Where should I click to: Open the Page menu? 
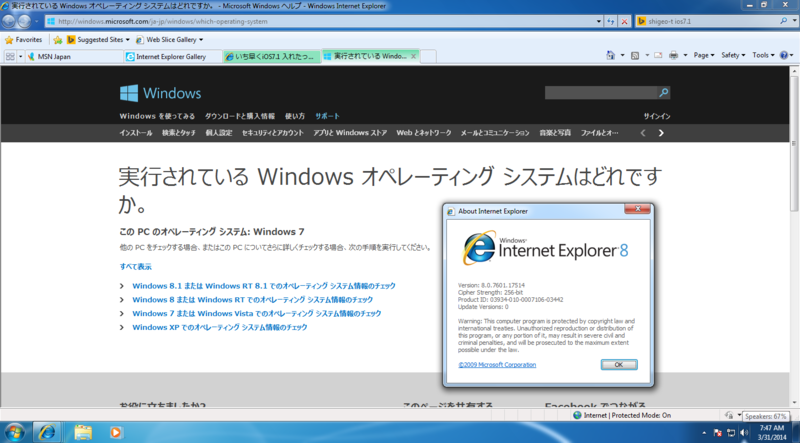tap(704, 55)
